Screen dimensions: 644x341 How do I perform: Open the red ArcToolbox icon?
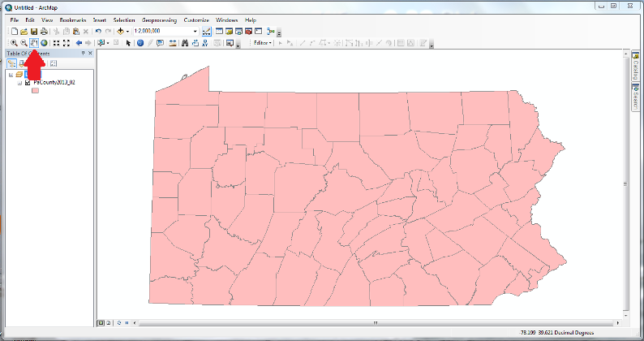248,32
